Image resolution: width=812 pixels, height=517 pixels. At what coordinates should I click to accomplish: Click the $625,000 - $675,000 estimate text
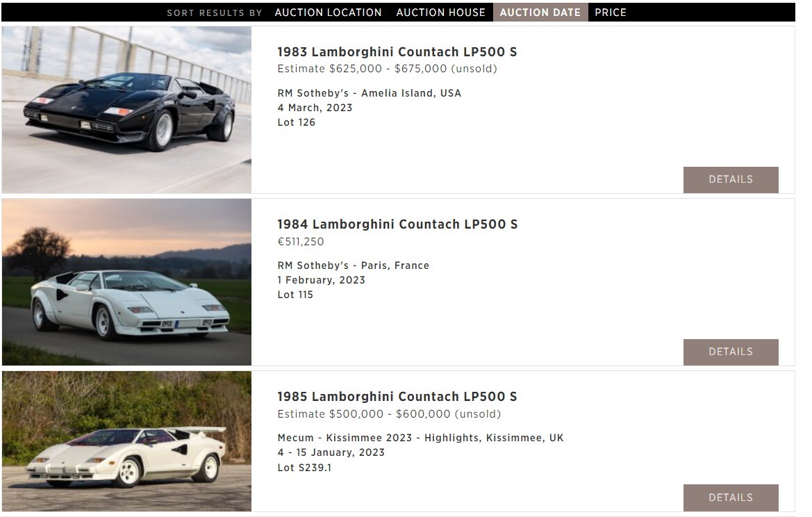(388, 69)
